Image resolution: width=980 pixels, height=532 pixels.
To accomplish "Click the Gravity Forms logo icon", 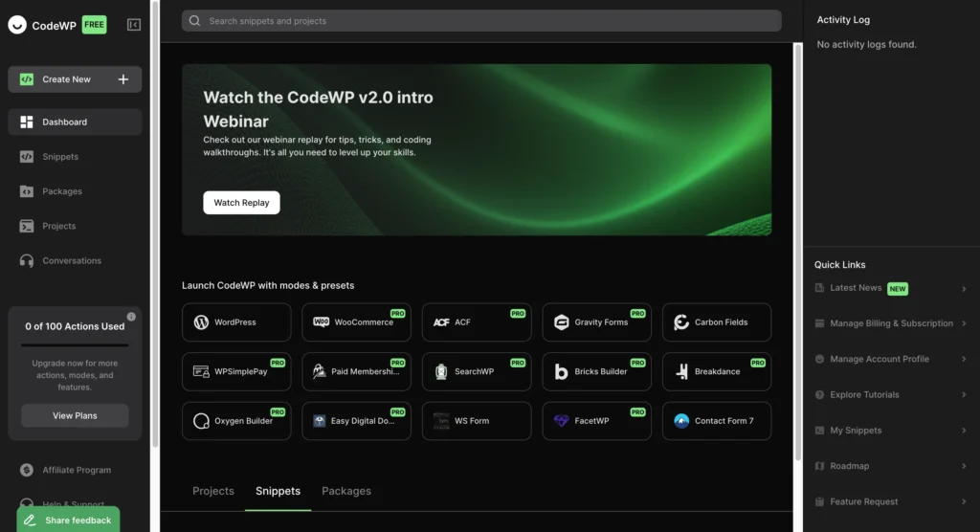I will pyautogui.click(x=561, y=321).
